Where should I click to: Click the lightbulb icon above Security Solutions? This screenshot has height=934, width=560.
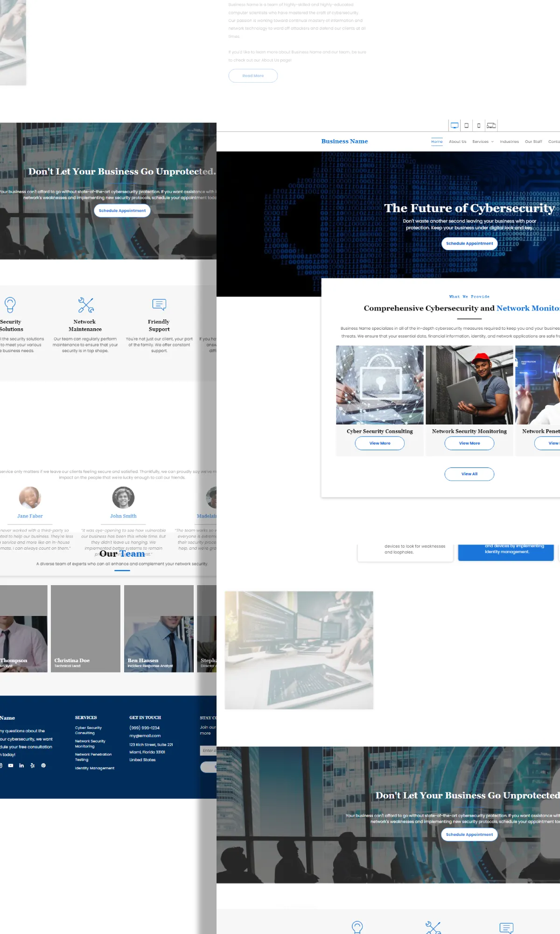tap(10, 305)
